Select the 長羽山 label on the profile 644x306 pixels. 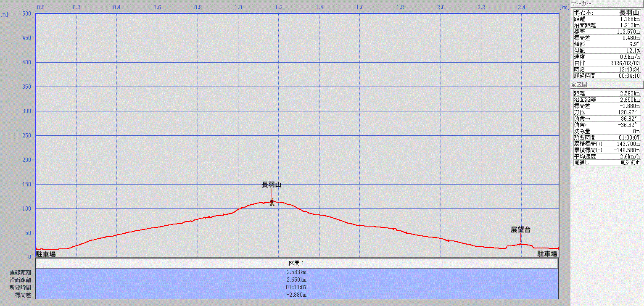[x=271, y=185]
